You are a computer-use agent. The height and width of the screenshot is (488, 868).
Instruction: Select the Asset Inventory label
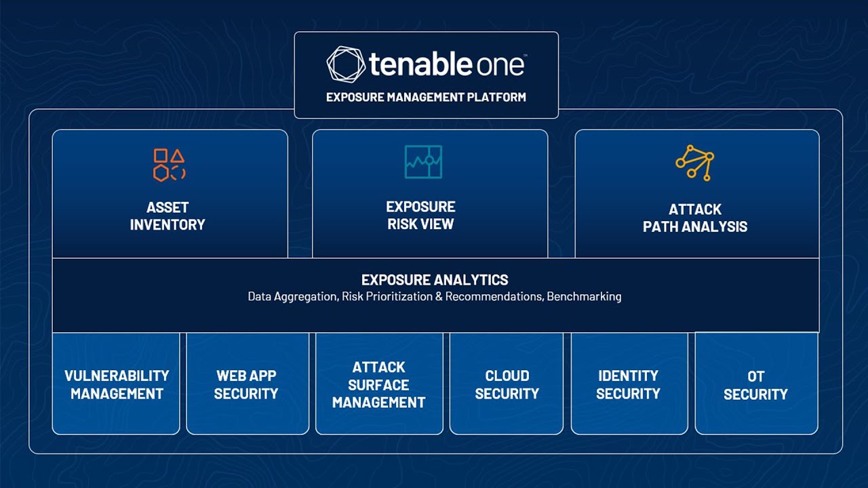pos(167,216)
